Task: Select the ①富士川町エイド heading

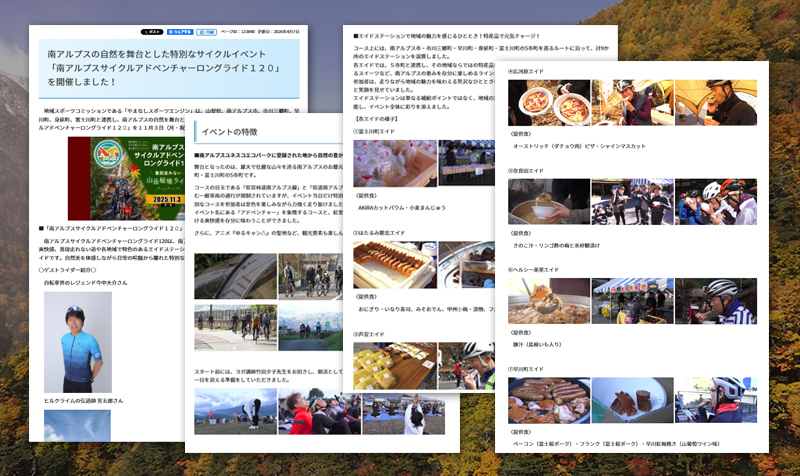Action: [x=374, y=131]
